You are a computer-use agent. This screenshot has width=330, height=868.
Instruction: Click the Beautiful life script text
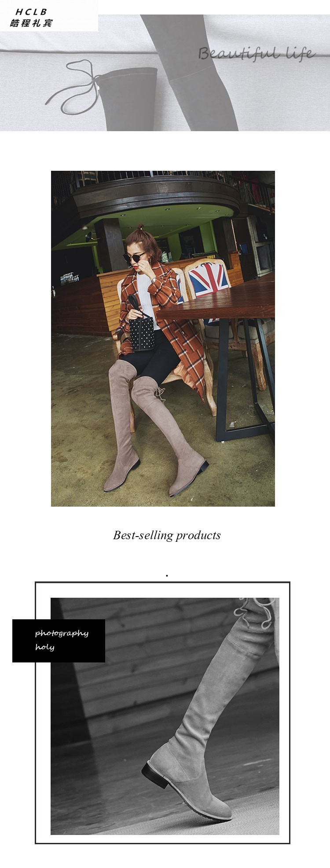[x=257, y=54]
